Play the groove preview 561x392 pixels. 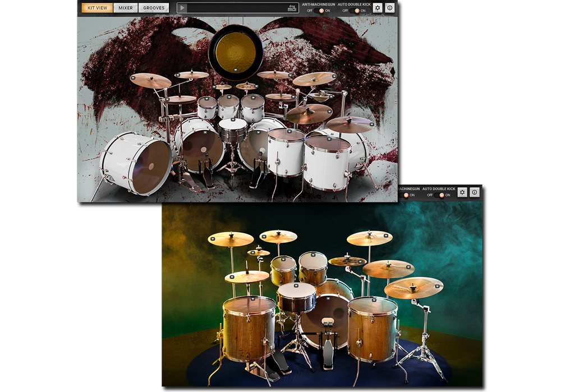[182, 8]
